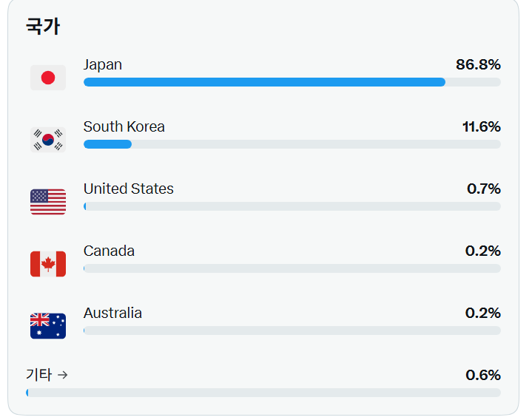The height and width of the screenshot is (420, 532).
Task: Select the Japan country label
Action: 103,65
